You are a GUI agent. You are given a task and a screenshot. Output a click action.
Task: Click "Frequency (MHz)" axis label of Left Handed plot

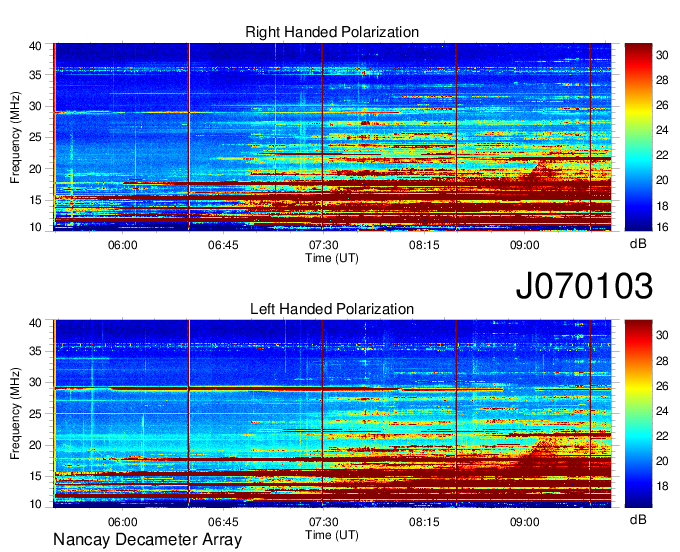15,414
